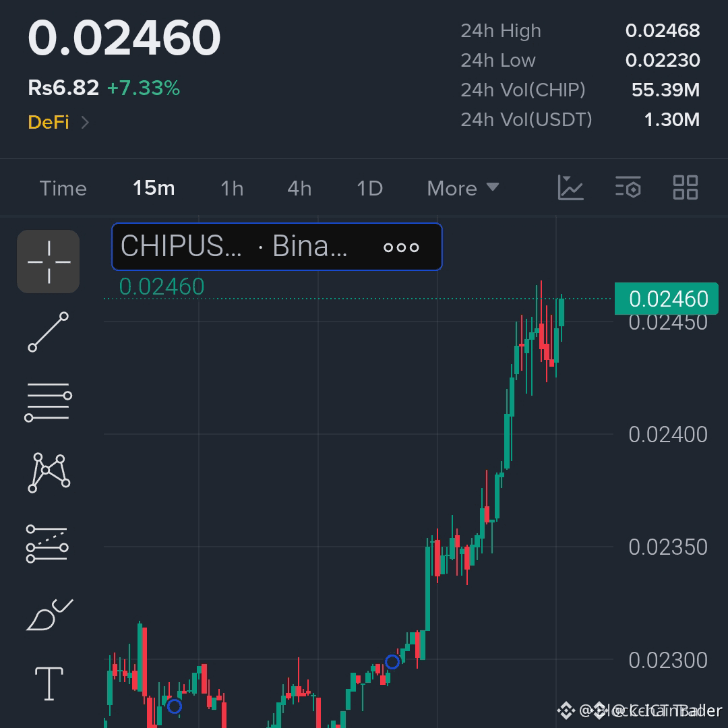Click the 24h Vol(CHIP) label
The width and height of the screenshot is (728, 728).
[x=523, y=90]
